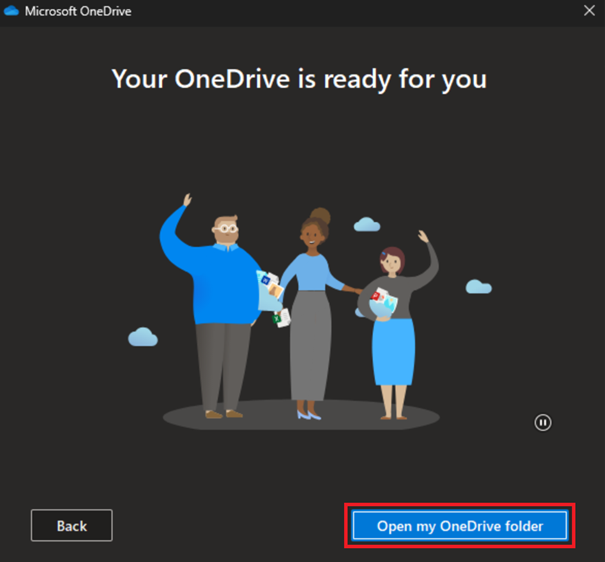605x562 pixels.
Task: Go back using the Back button
Action: tap(71, 526)
